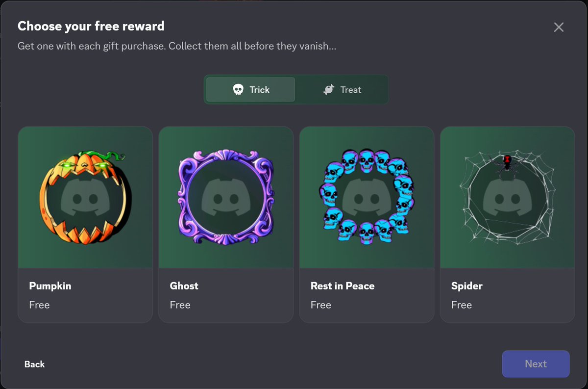Pick the blue skulls Rest in Peace decoration
Viewport: 588px width, 389px height.
pyautogui.click(x=367, y=195)
